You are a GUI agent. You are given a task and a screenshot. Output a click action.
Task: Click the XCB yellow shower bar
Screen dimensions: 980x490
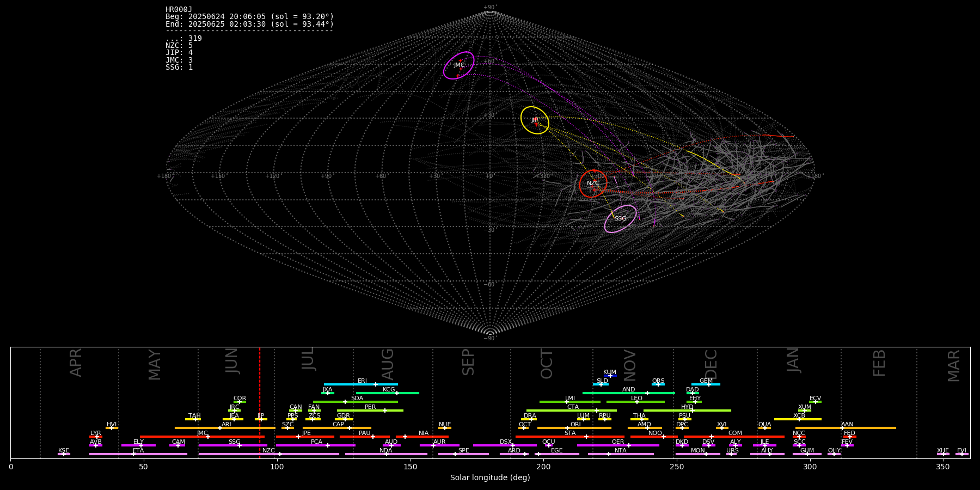point(798,419)
